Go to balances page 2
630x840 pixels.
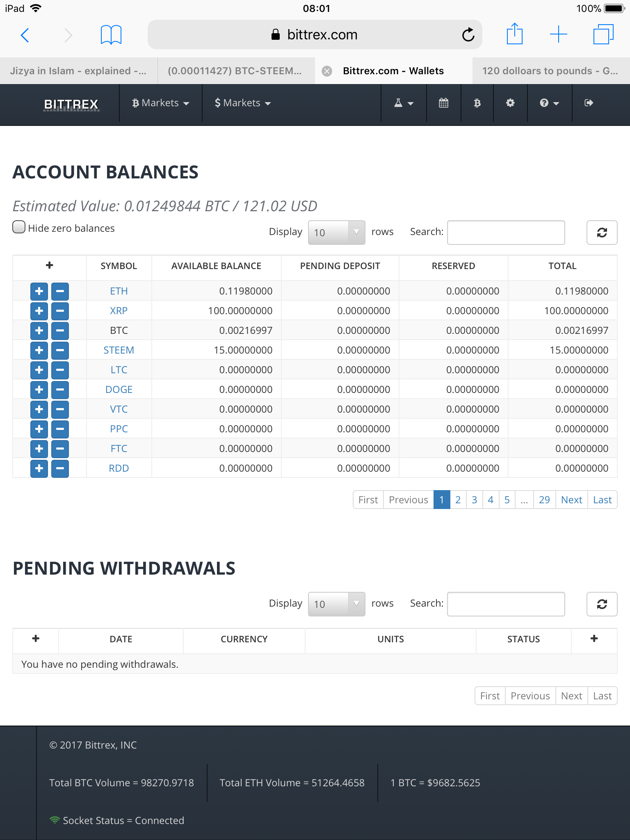458,500
